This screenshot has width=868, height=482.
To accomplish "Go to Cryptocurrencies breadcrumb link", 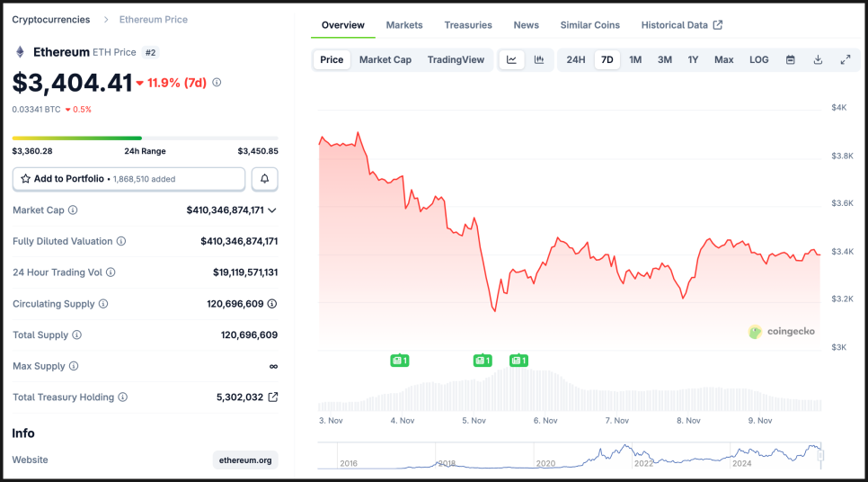I will click(x=51, y=19).
